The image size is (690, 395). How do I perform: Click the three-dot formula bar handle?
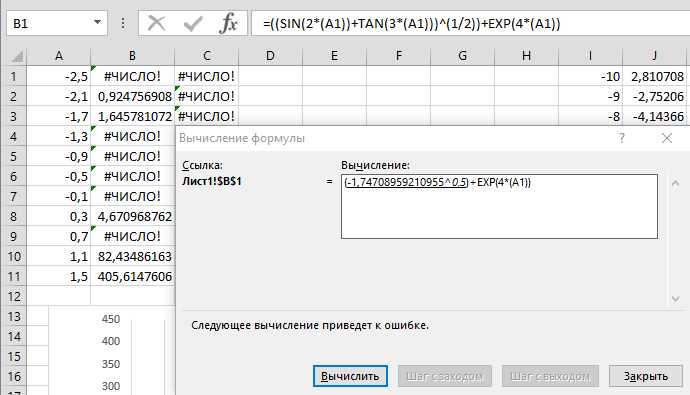tap(123, 23)
